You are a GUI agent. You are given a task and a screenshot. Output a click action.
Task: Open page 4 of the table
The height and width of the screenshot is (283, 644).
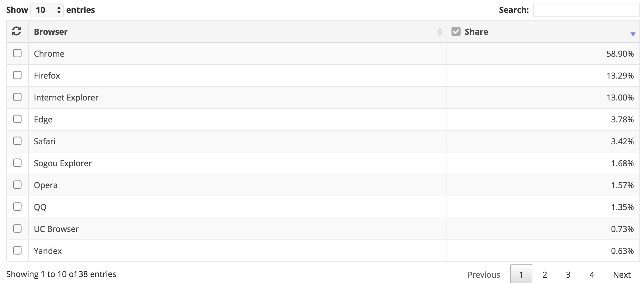pyautogui.click(x=592, y=275)
